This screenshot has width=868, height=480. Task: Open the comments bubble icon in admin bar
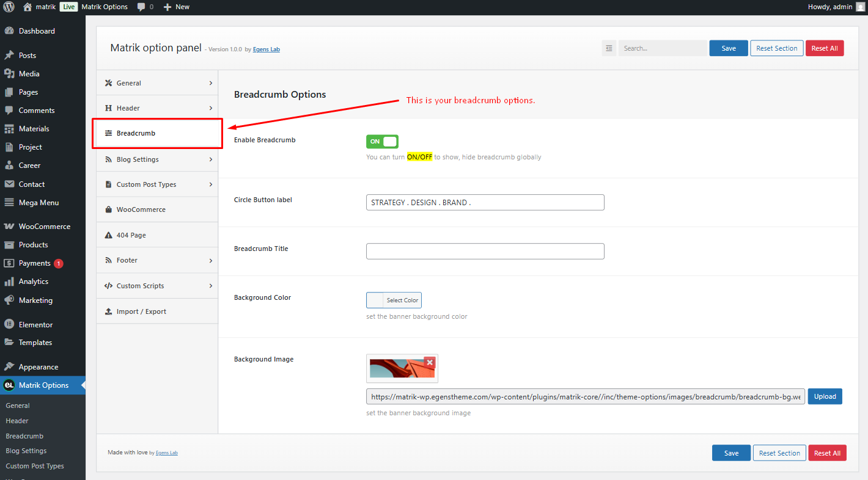coord(141,7)
